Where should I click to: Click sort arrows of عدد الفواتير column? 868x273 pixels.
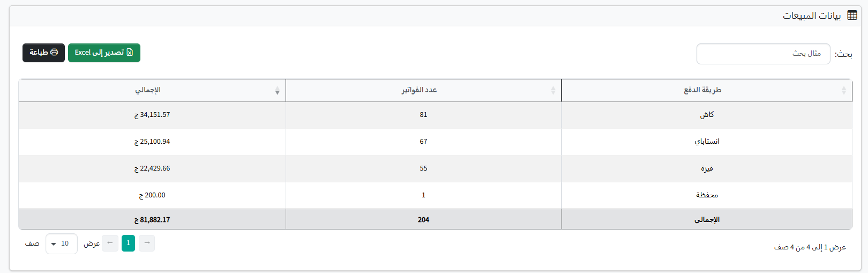[553, 91]
